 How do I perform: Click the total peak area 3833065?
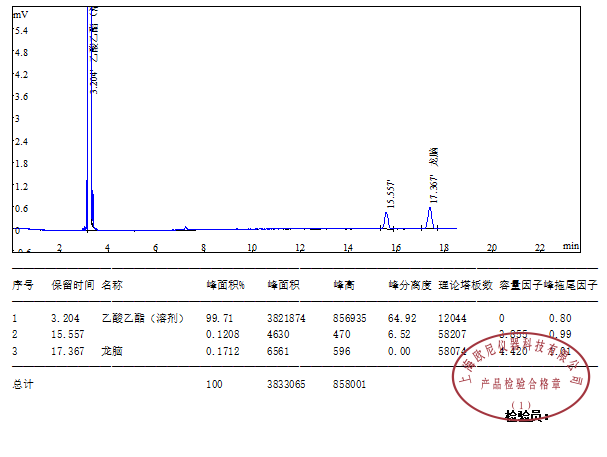point(286,383)
